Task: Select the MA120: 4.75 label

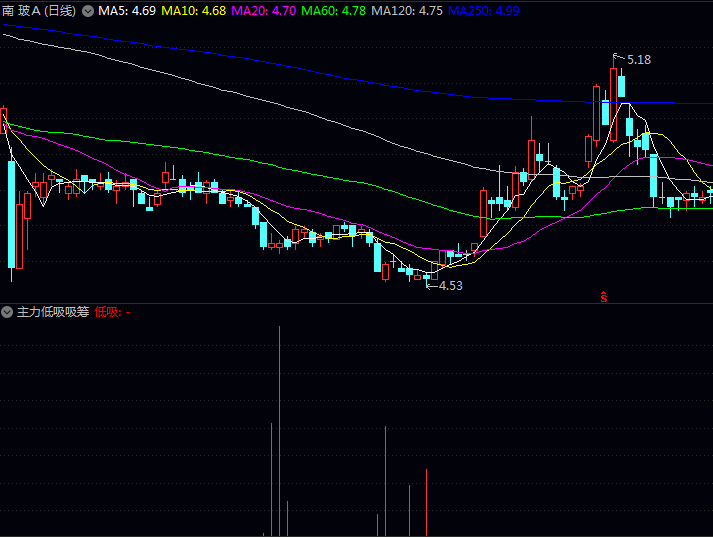Action: pos(407,11)
